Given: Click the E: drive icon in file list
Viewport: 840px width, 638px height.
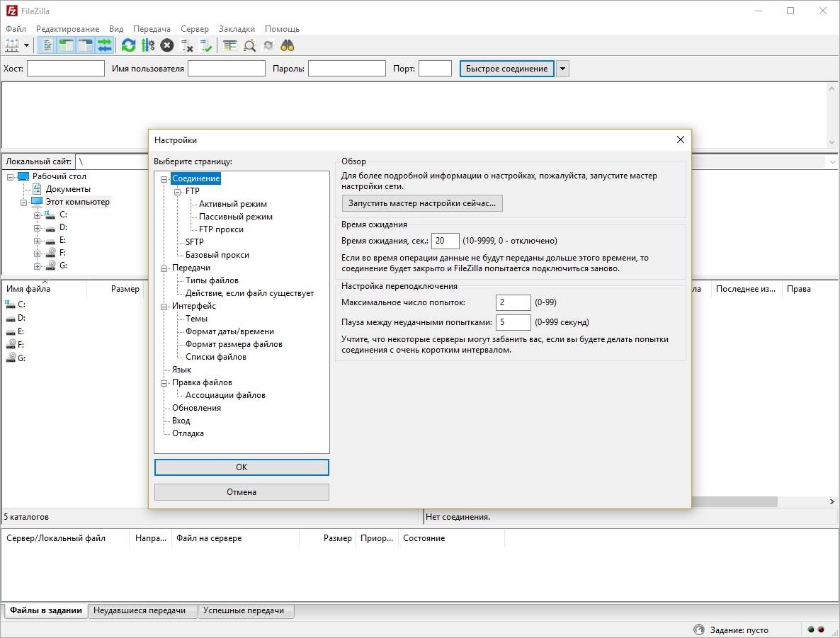Looking at the screenshot, I should [10, 331].
